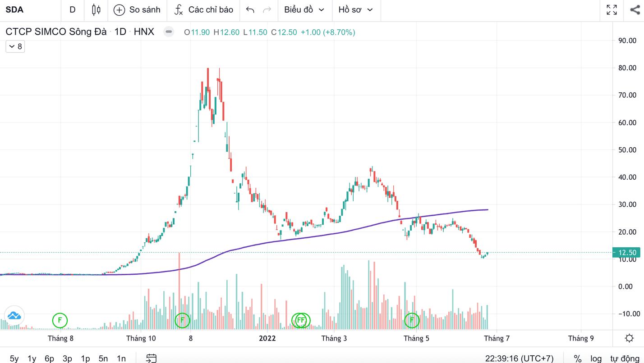
Task: Undo the last chart action
Action: pos(250,10)
